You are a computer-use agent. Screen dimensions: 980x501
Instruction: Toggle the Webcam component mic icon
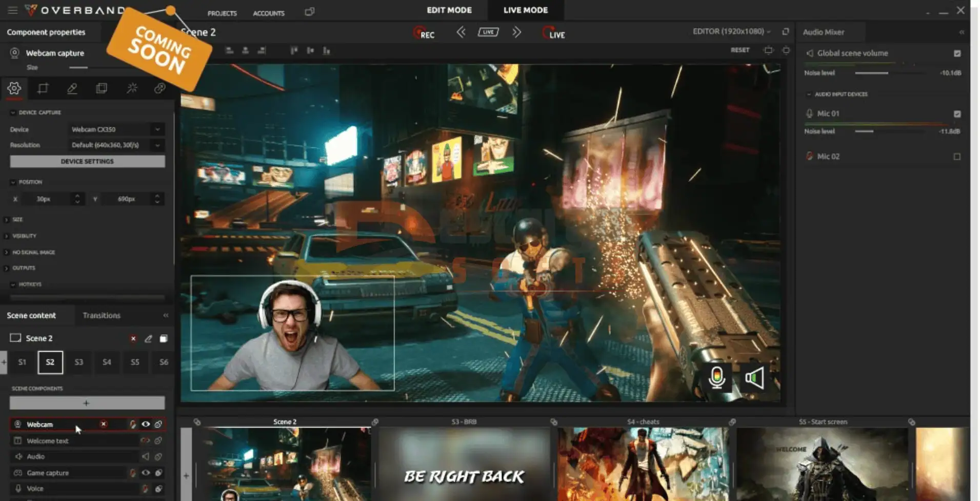pyautogui.click(x=133, y=424)
